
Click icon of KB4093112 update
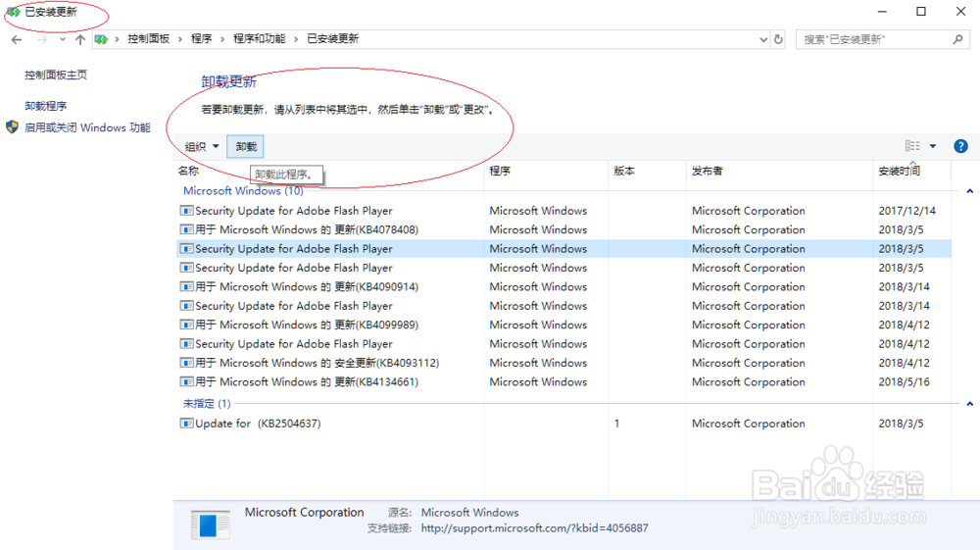186,363
